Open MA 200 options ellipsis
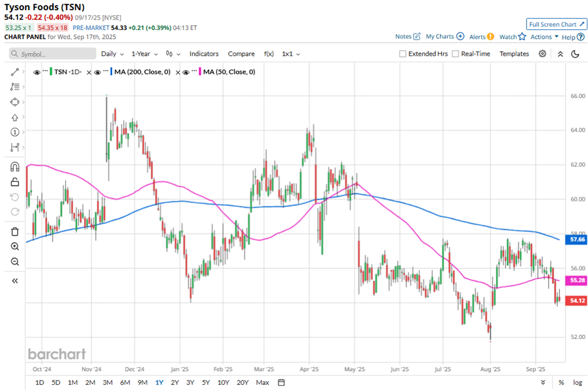 tap(106, 71)
